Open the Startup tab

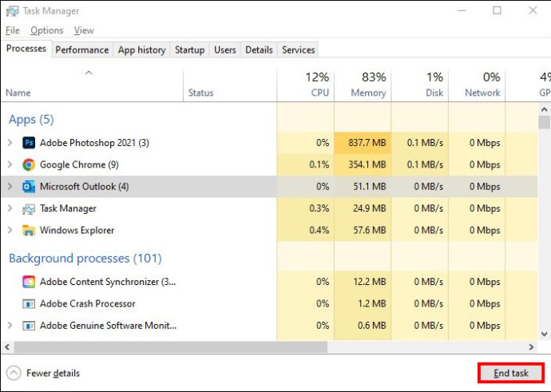click(x=190, y=49)
